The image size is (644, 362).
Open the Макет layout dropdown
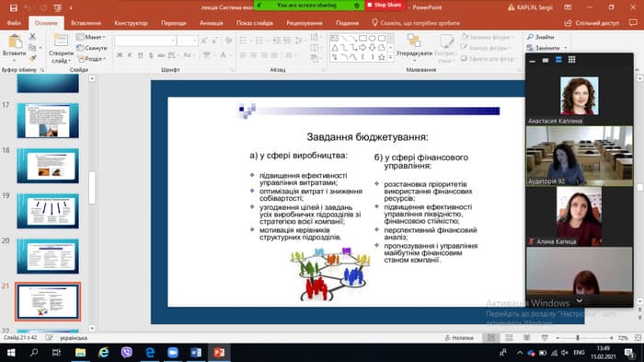coord(91,37)
